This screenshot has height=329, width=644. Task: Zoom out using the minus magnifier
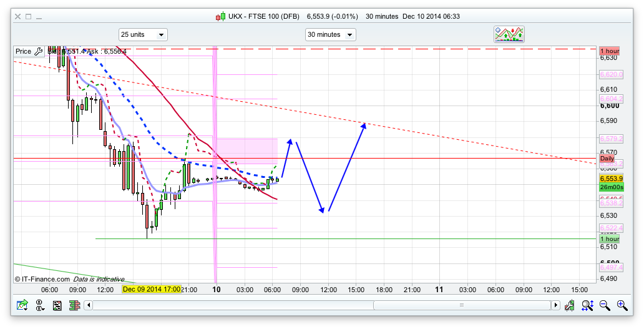click(x=605, y=305)
